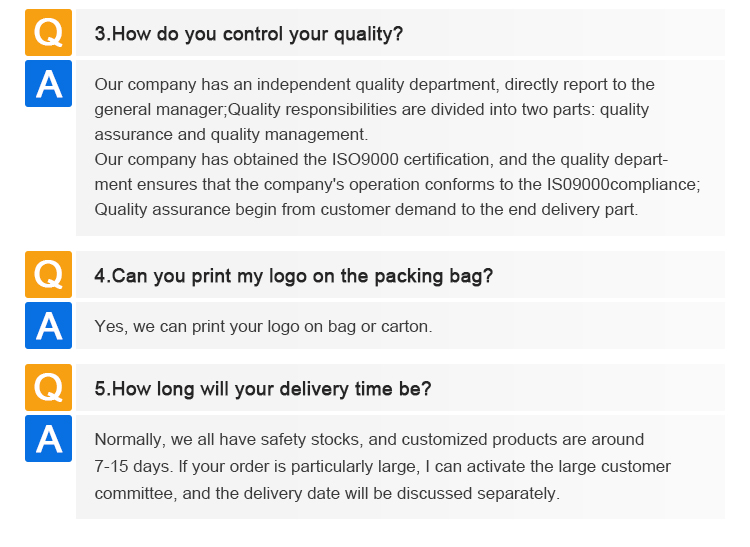Click the line "Normally, we all have safety stocks"
The width and height of the screenshot is (750, 547).
pos(369,439)
